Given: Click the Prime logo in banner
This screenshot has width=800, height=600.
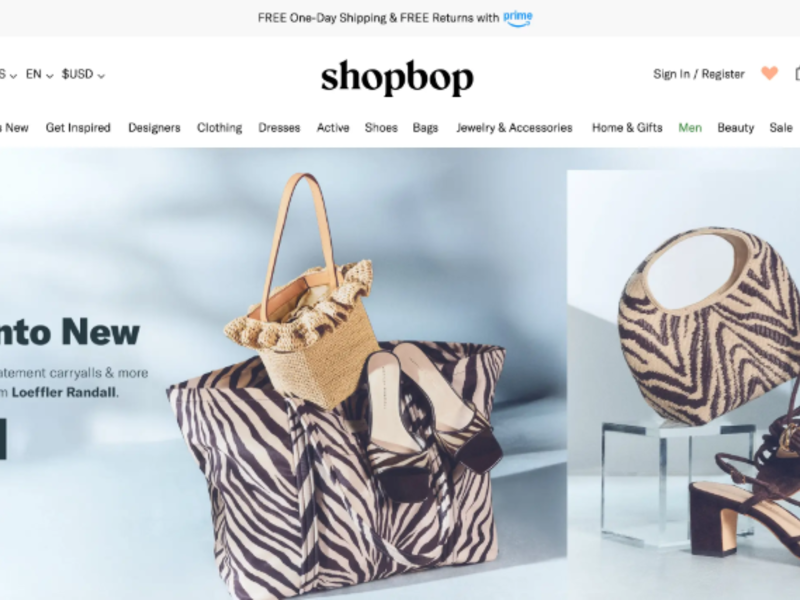Looking at the screenshot, I should 518,18.
